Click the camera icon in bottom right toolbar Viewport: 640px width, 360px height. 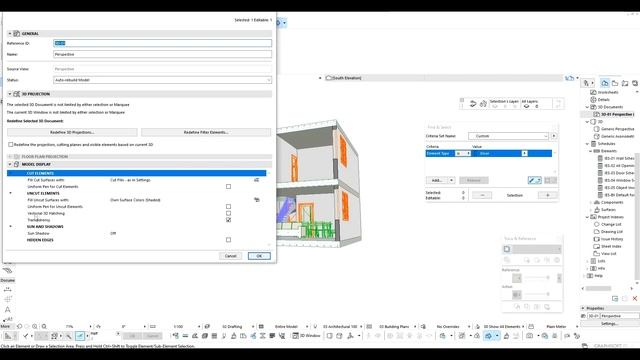pyautogui.click(x=529, y=336)
